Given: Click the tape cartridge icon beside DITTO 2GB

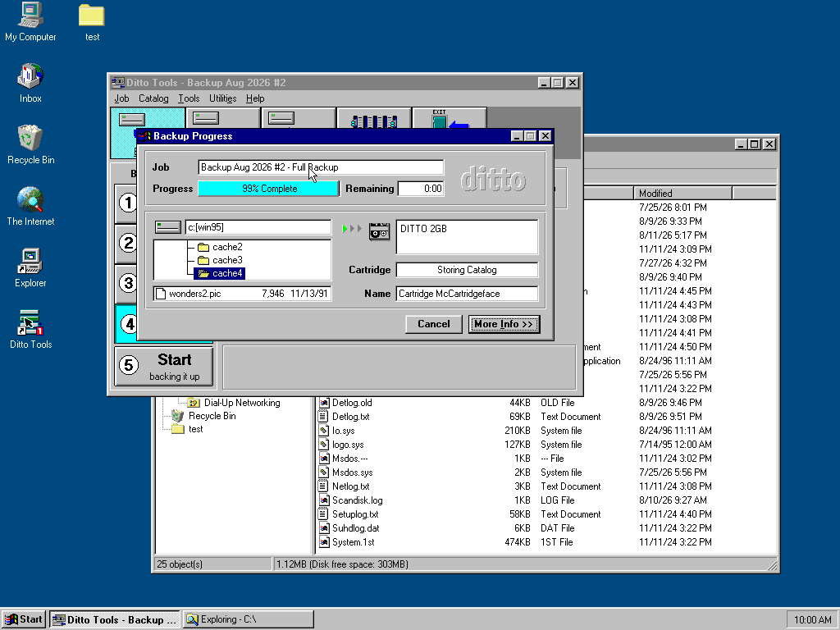Looking at the screenshot, I should (x=379, y=231).
